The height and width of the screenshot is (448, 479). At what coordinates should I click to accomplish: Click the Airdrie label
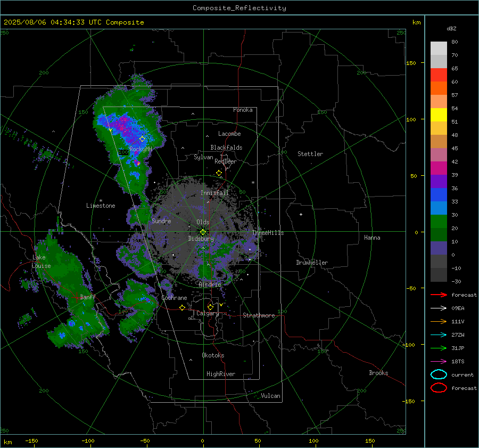click(210, 284)
